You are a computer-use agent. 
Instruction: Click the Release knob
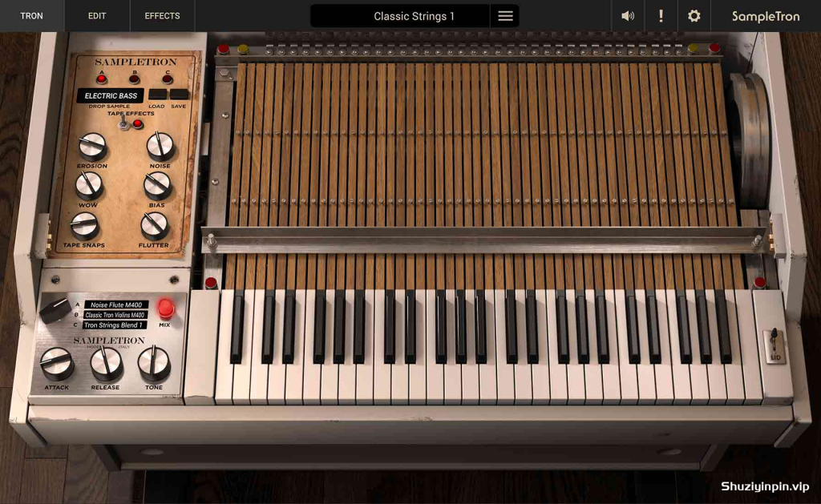(107, 364)
